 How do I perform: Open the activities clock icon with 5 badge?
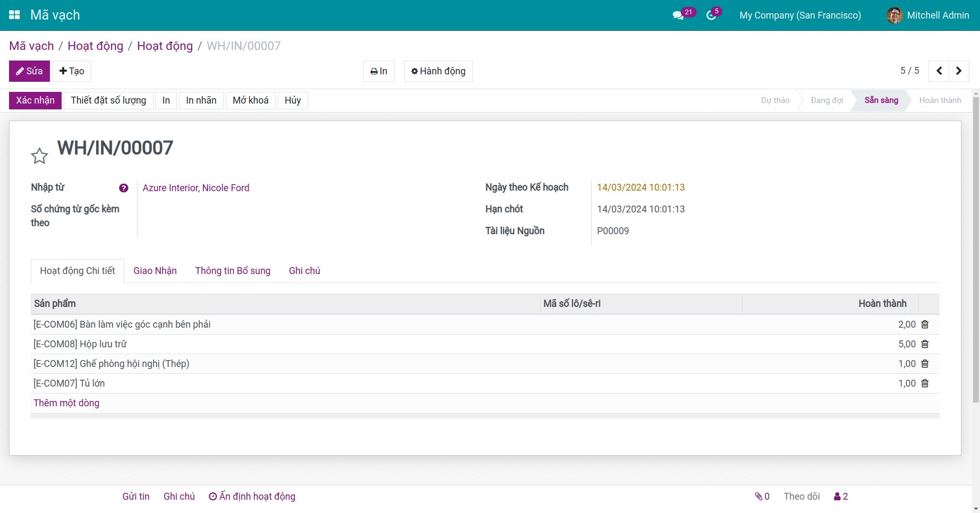click(713, 14)
